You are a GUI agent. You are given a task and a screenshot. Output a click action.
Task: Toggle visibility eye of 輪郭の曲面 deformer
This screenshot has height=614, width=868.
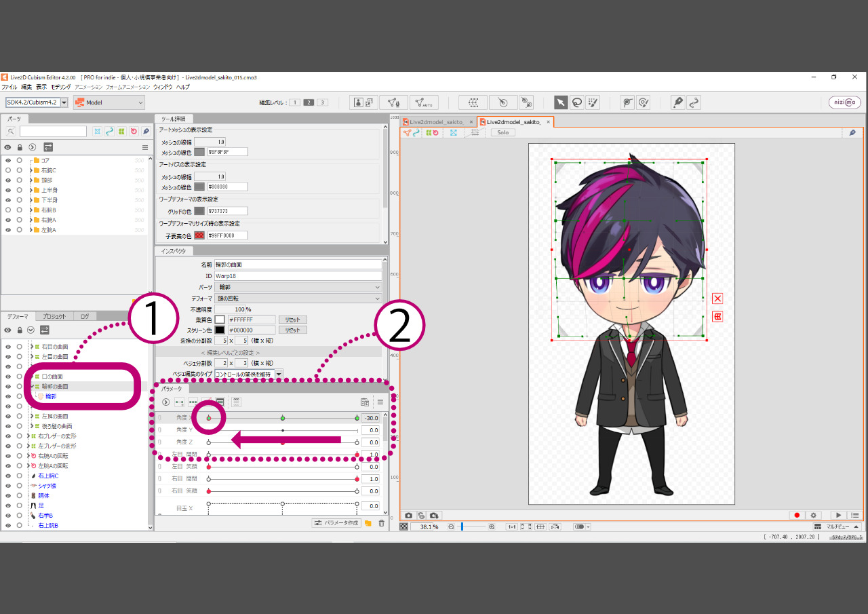click(x=8, y=386)
